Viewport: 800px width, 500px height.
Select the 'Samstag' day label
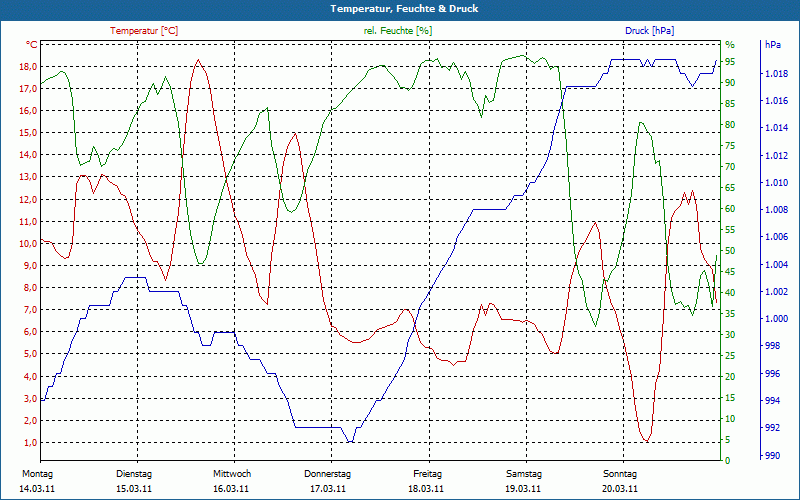tap(524, 474)
